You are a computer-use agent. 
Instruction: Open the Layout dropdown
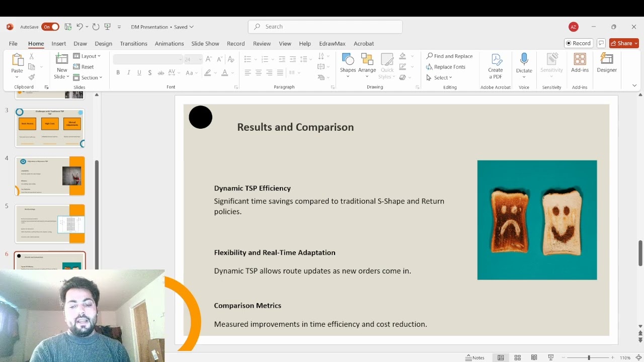point(87,56)
